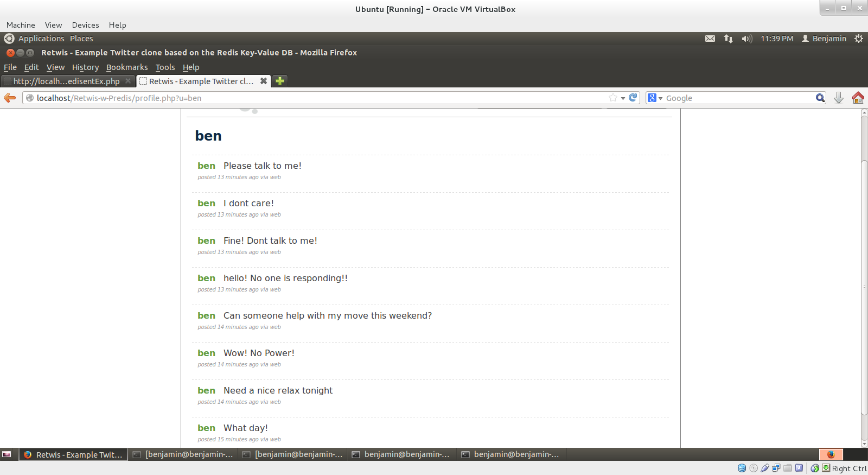
Task: Click the VirtualBox hard disk activity icon
Action: click(742, 468)
